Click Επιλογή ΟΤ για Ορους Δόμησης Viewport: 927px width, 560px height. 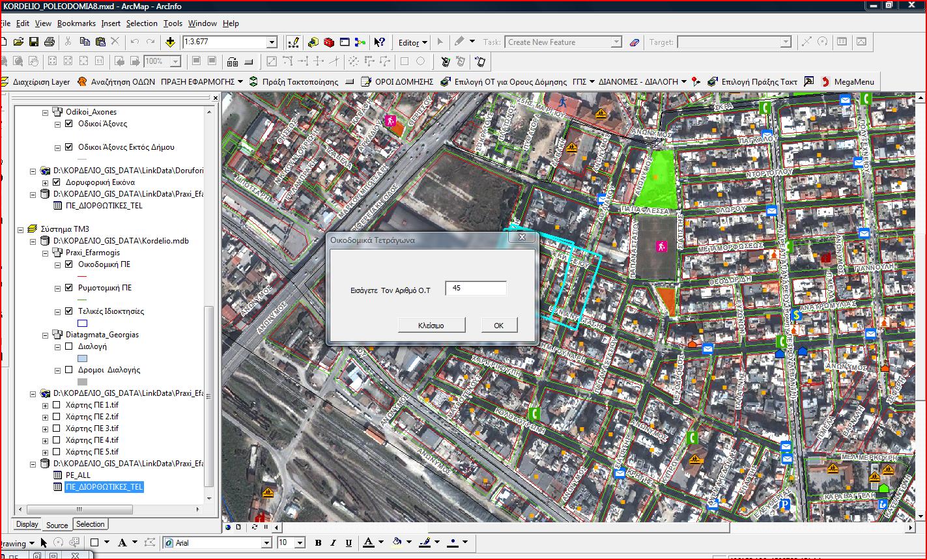pos(504,81)
